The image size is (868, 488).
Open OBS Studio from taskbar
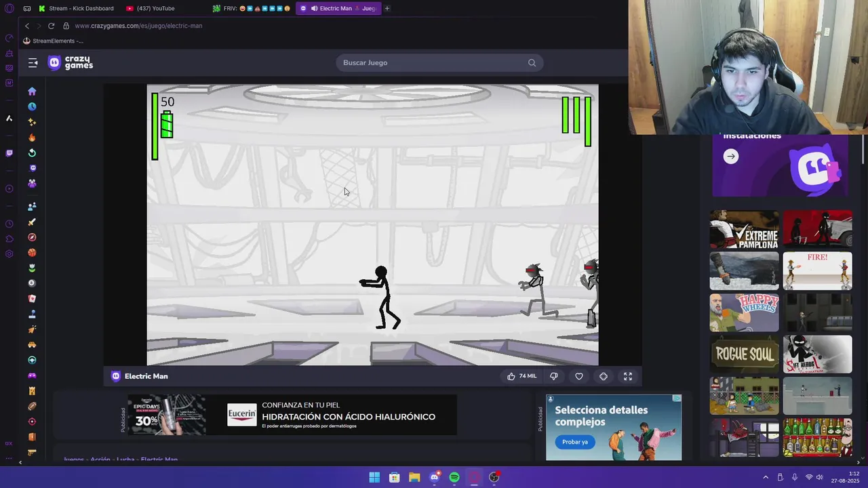(x=494, y=477)
